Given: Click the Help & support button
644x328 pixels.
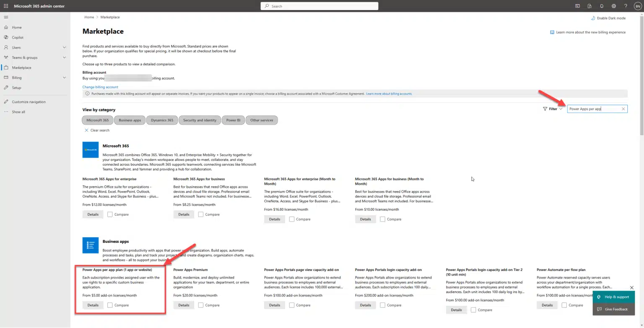Looking at the screenshot, I should [613, 297].
